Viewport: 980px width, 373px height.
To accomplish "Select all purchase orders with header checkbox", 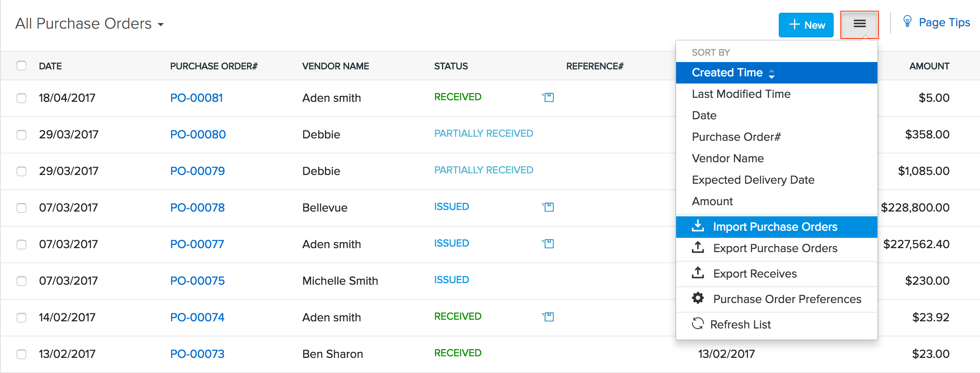I will click(x=21, y=66).
